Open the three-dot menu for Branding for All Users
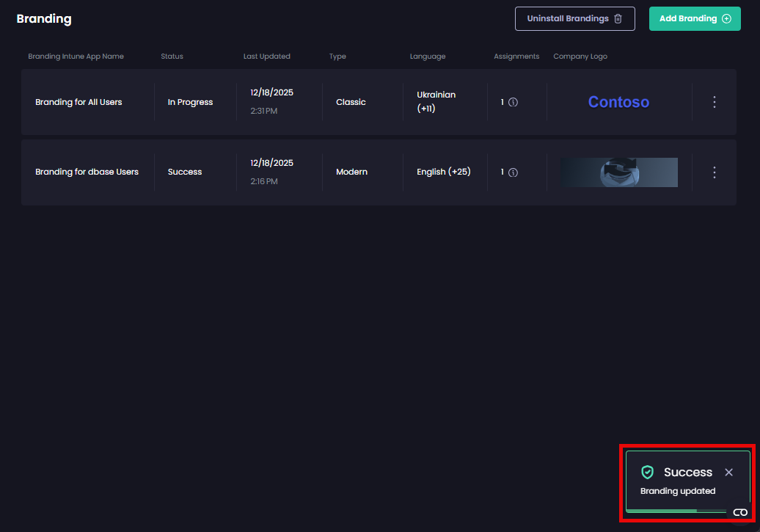Viewport: 760px width, 532px height. 714,102
